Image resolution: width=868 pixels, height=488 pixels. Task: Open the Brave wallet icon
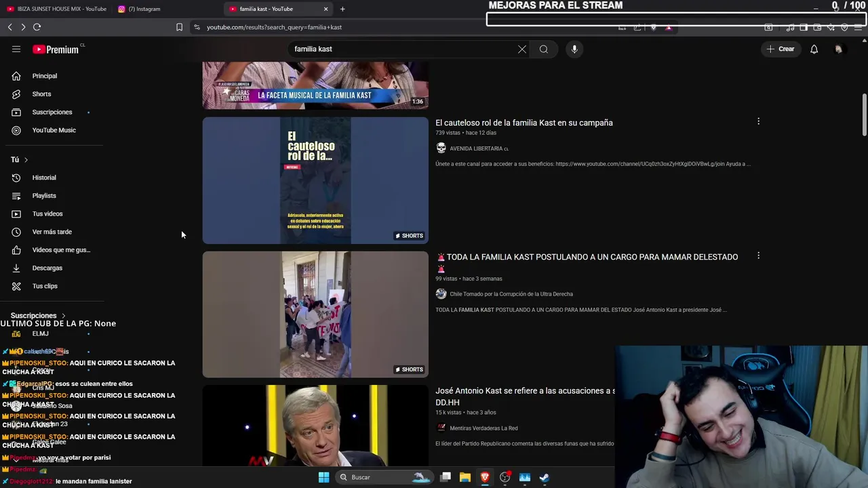pos(817,27)
